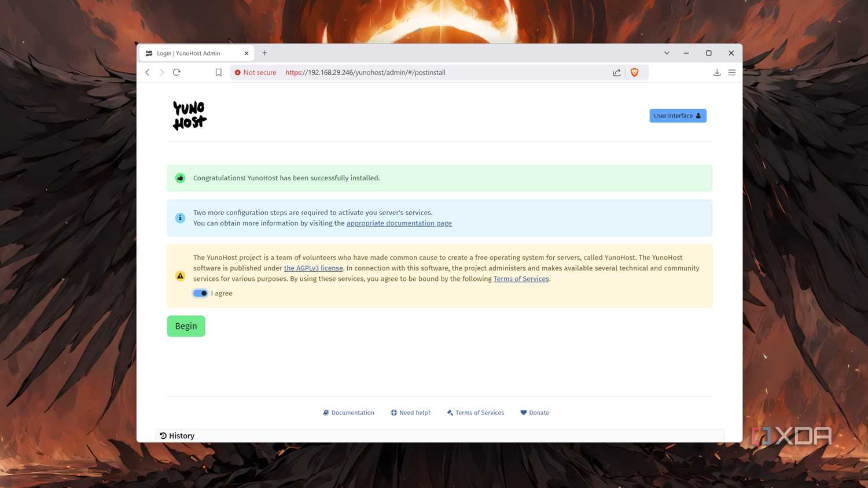Select the Login | YunoHost Admin tab

click(x=197, y=53)
